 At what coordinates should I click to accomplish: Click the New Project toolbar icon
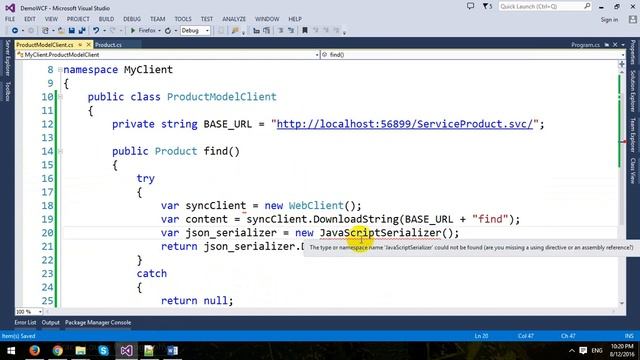click(45, 31)
